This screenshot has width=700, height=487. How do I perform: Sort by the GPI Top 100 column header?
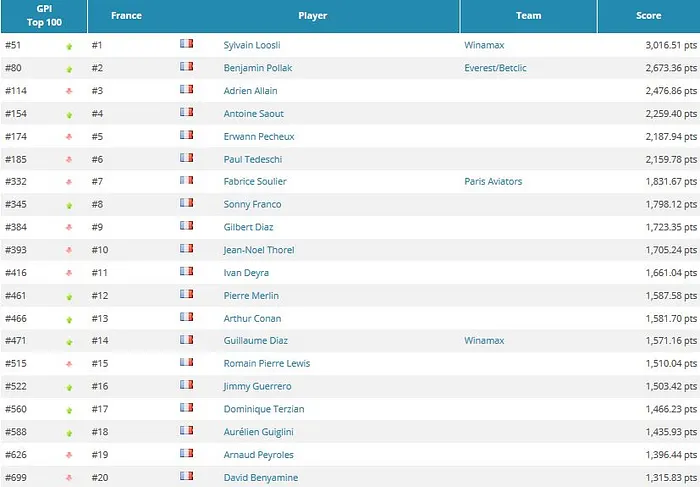44,16
